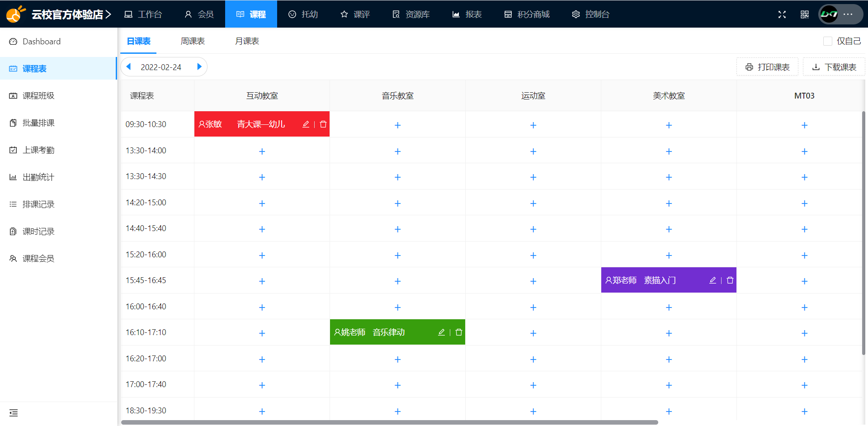
Task: Select 课程表 in sidebar
Action: click(x=58, y=68)
